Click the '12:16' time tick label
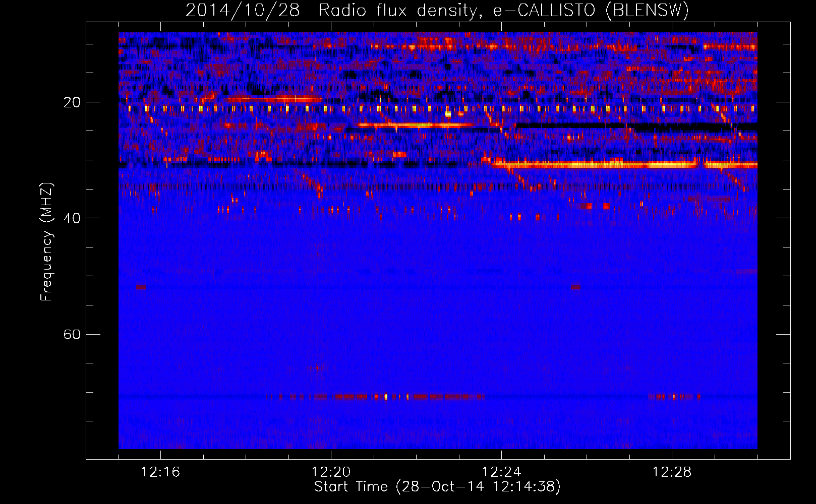The width and height of the screenshot is (816, 504). (160, 472)
